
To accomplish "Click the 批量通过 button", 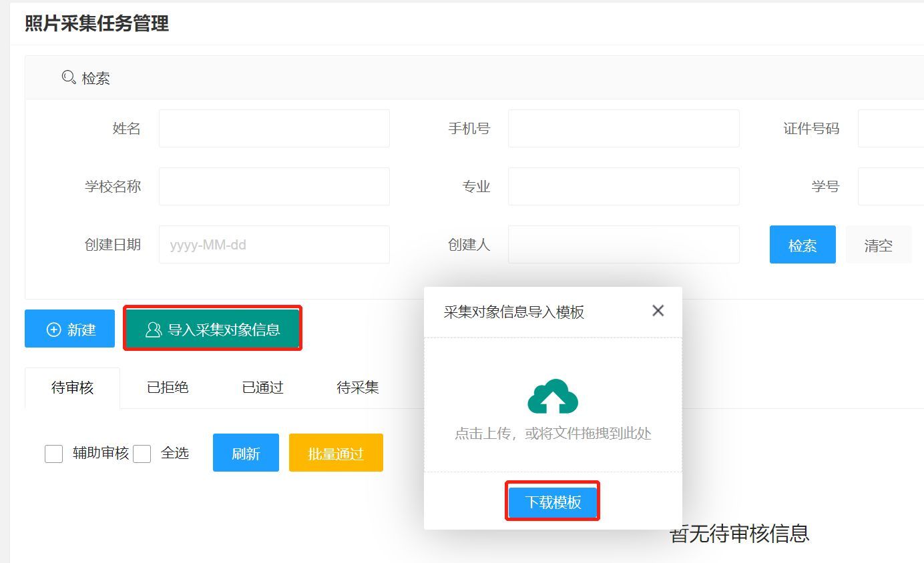I will [336, 453].
